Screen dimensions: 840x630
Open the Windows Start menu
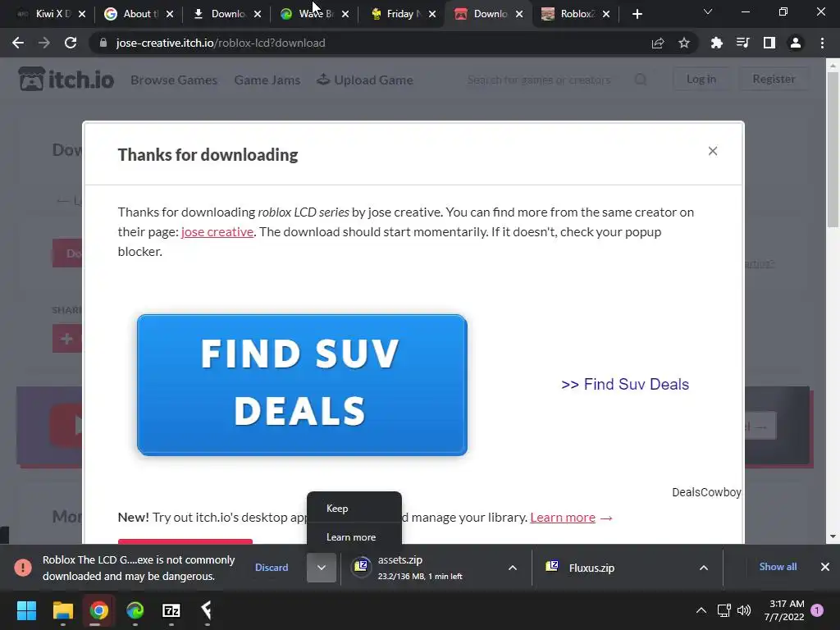pos(26,610)
